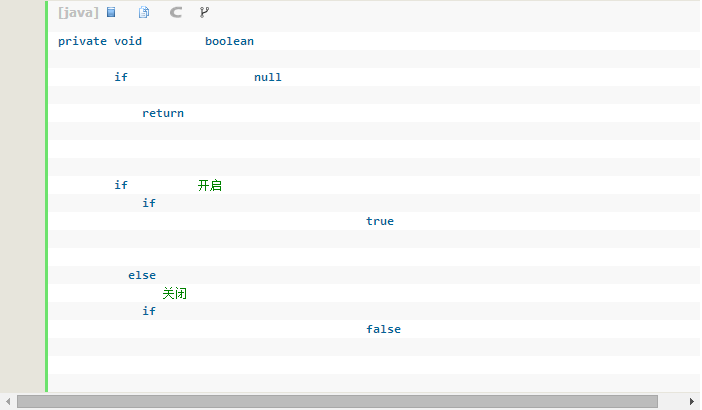Screen dimensions: 702x410
Task: Click the 'false' keyword
Action: point(383,329)
